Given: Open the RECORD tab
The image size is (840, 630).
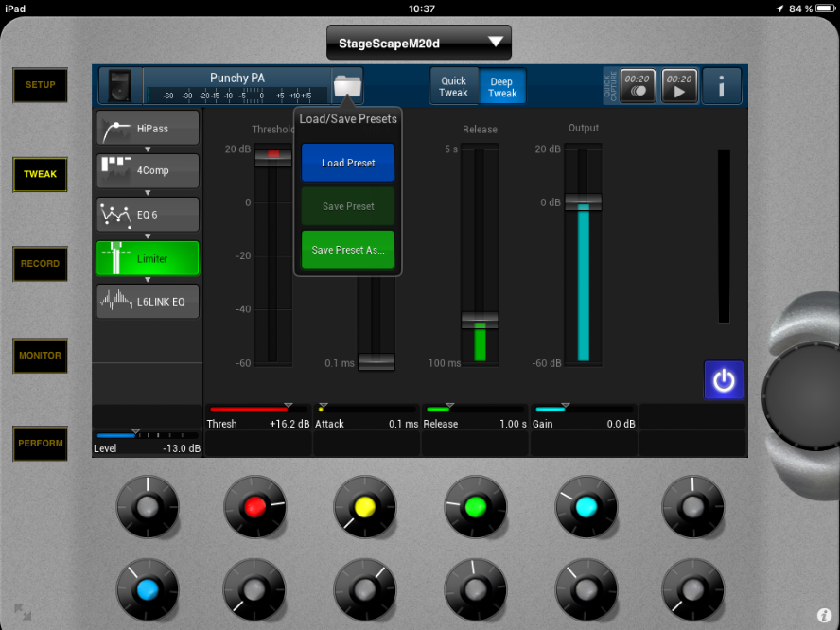Looking at the screenshot, I should 40,264.
